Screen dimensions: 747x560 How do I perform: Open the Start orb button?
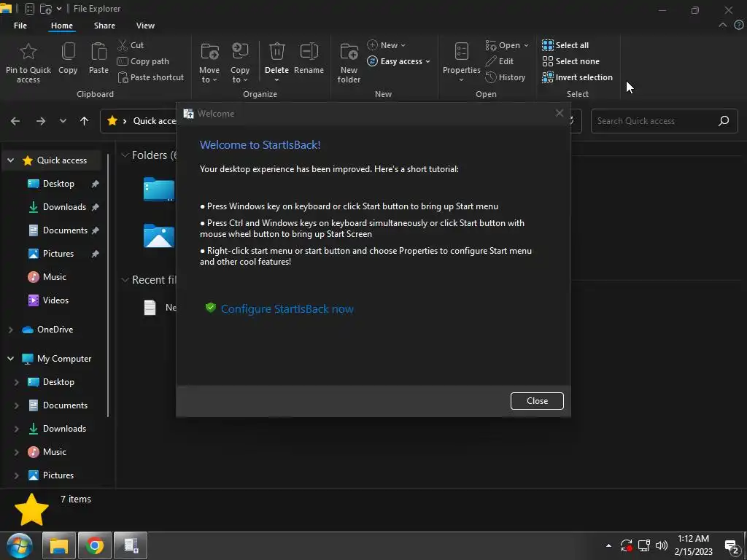click(x=18, y=545)
